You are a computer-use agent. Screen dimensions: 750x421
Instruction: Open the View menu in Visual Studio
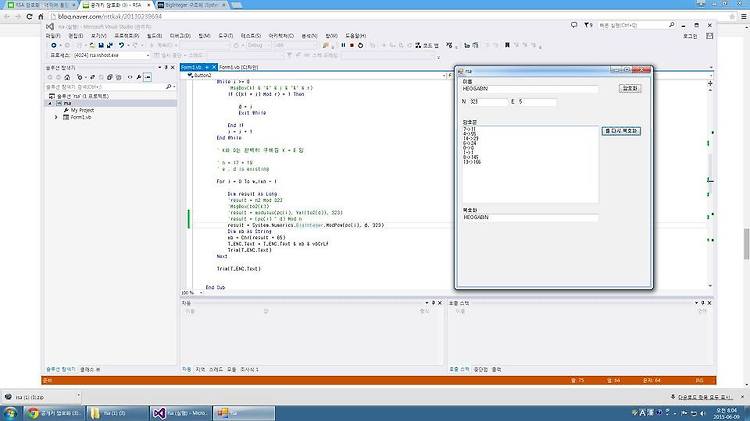(99, 36)
